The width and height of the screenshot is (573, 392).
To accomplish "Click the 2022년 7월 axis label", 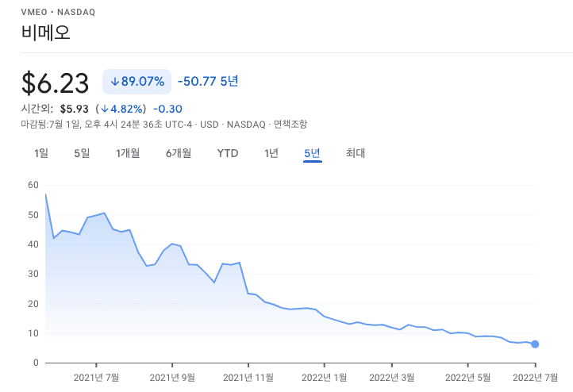I will tap(536, 378).
